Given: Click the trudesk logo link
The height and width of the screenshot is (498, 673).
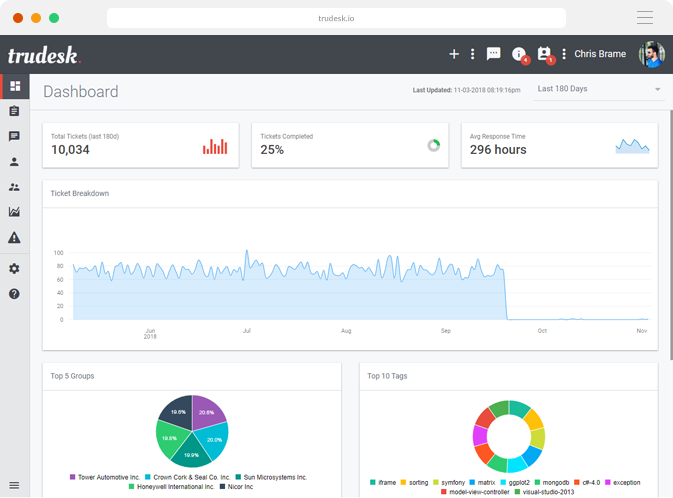Looking at the screenshot, I should 43,55.
